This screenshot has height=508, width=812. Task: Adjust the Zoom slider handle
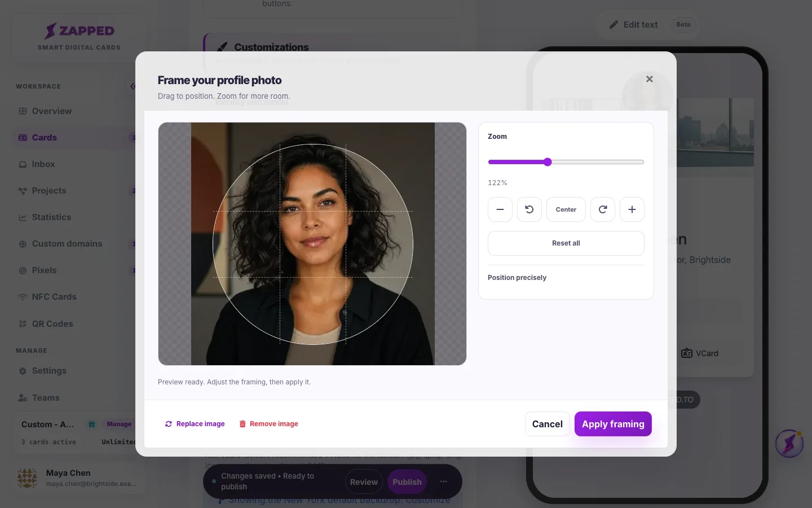tap(548, 162)
